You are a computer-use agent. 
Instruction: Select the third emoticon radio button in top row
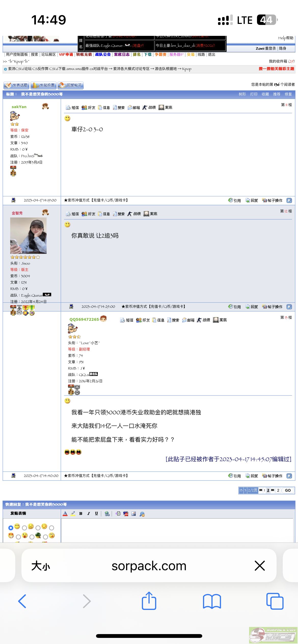click(x=38, y=528)
